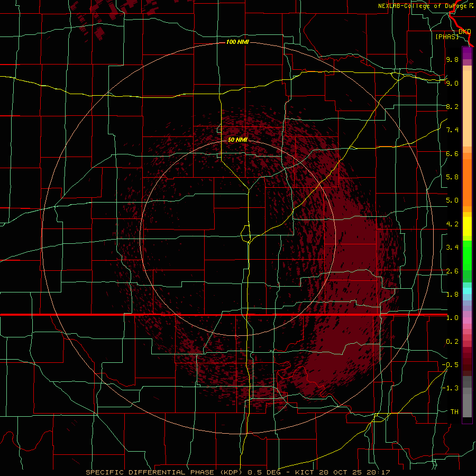This screenshot has width=476, height=476.
Task: Pick the pink segment beside the 1.0 label
Action: coord(467,321)
